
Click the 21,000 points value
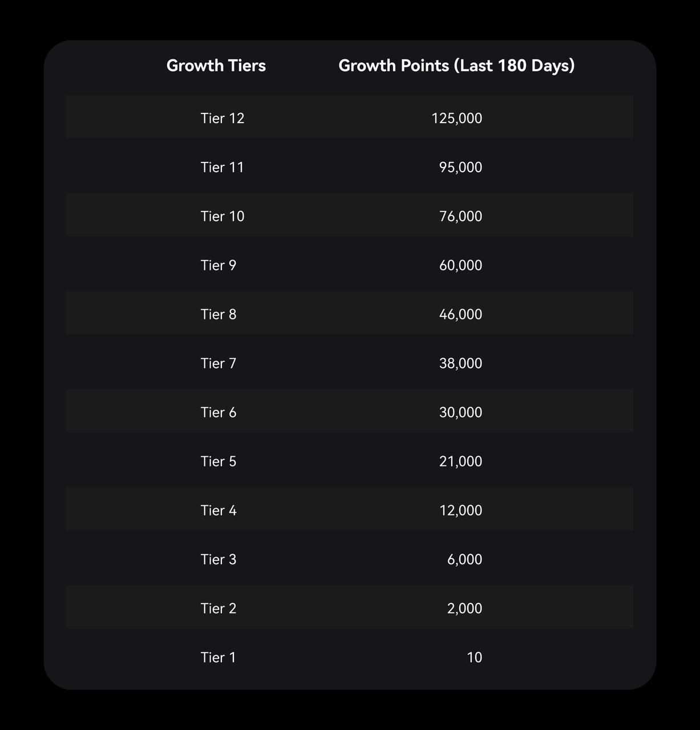coord(460,461)
